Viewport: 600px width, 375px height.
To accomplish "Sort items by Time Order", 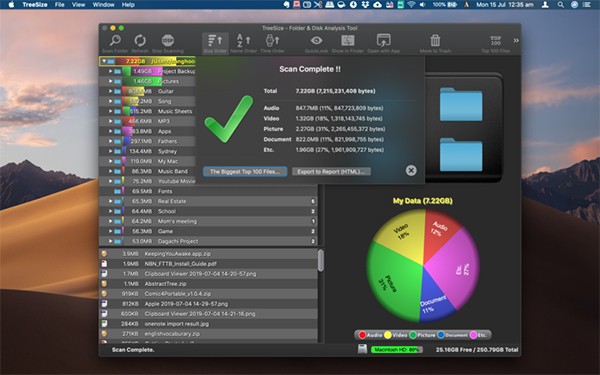I will coord(272,43).
